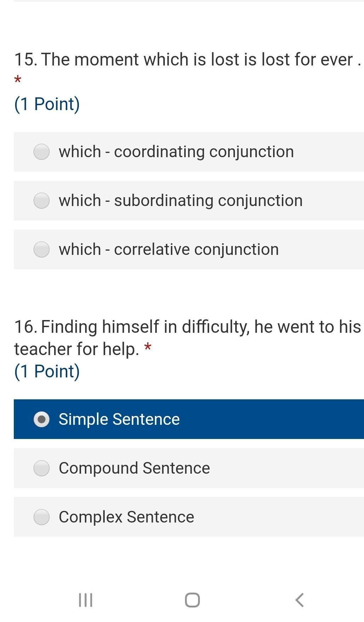364x622 pixels.
Task: Tap the 'Simple Sentence' option label text
Action: [119, 419]
